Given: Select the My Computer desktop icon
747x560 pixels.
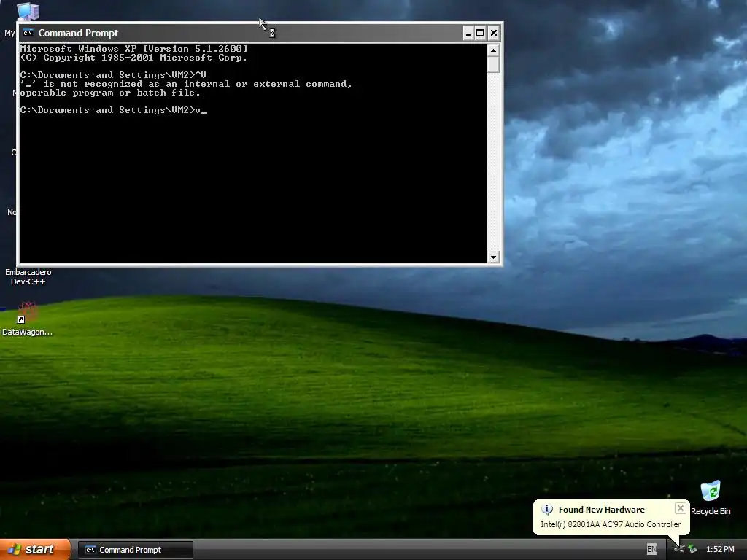Looking at the screenshot, I should pos(27,10).
